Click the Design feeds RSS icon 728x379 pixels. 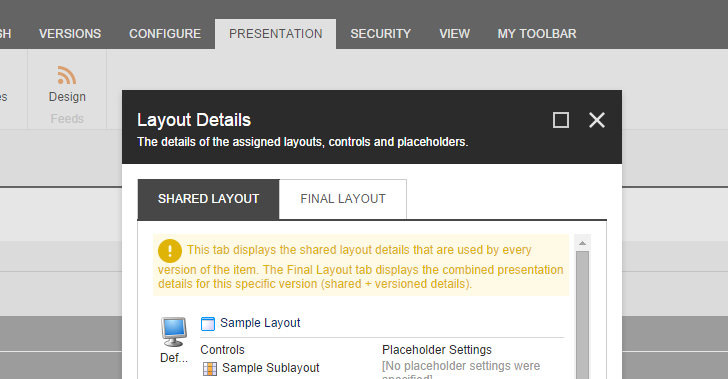pyautogui.click(x=67, y=75)
